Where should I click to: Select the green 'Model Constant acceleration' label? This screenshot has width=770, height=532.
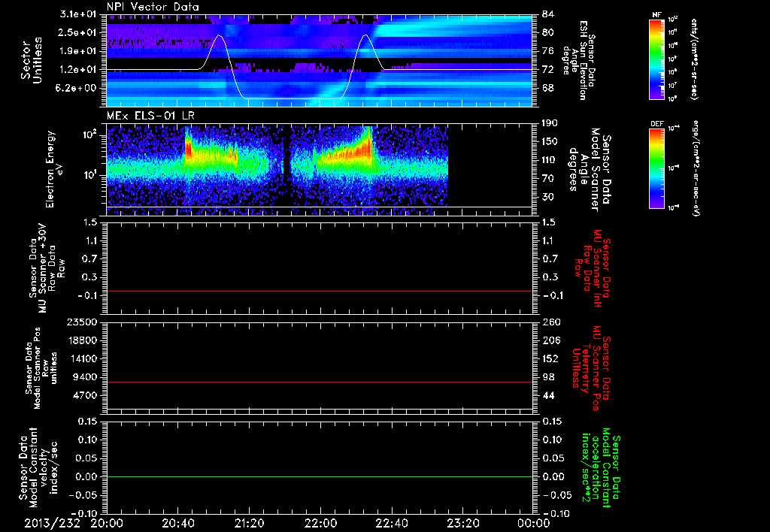pos(601,468)
